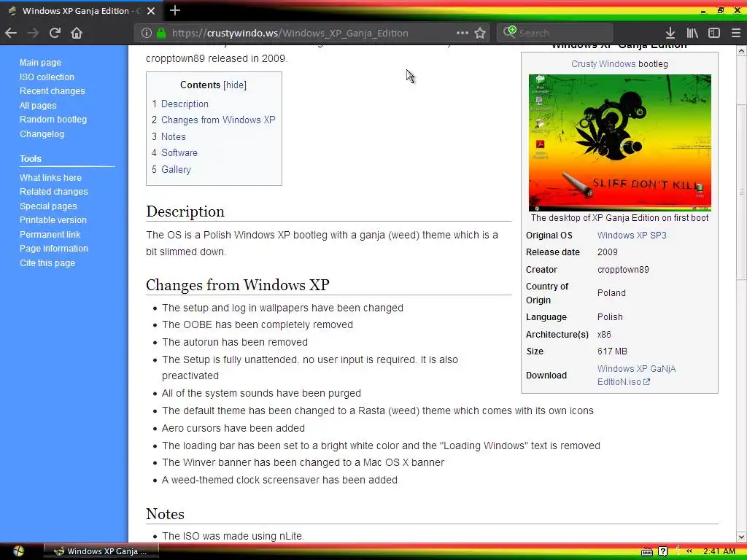
Task: Open the hamburger application menu
Action: pyautogui.click(x=735, y=33)
